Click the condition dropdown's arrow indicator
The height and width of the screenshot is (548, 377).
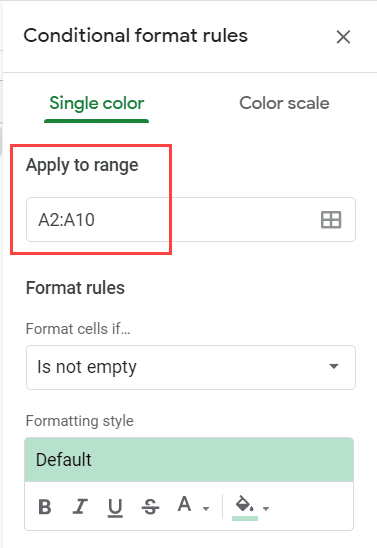click(x=334, y=366)
